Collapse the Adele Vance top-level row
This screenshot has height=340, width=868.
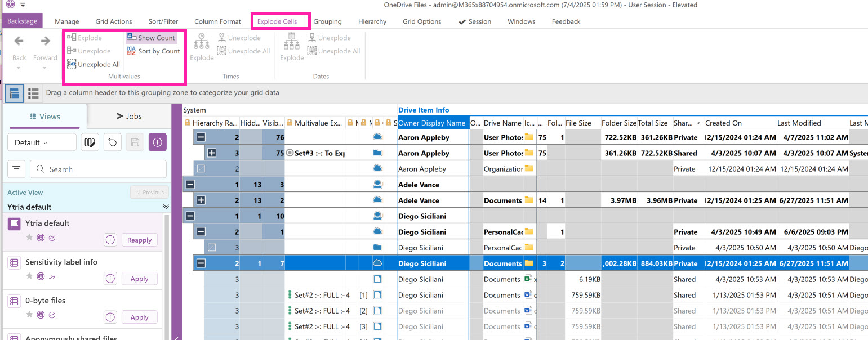(190, 185)
